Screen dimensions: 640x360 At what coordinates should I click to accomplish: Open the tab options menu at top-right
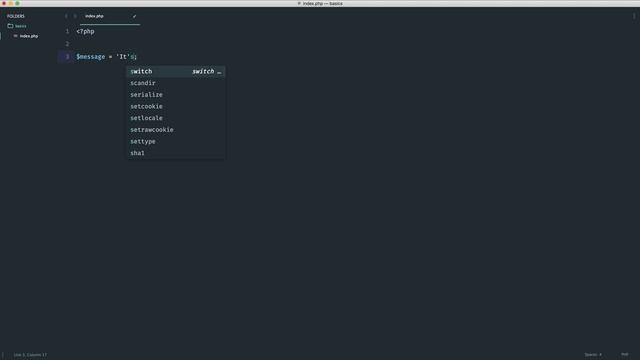tap(634, 16)
